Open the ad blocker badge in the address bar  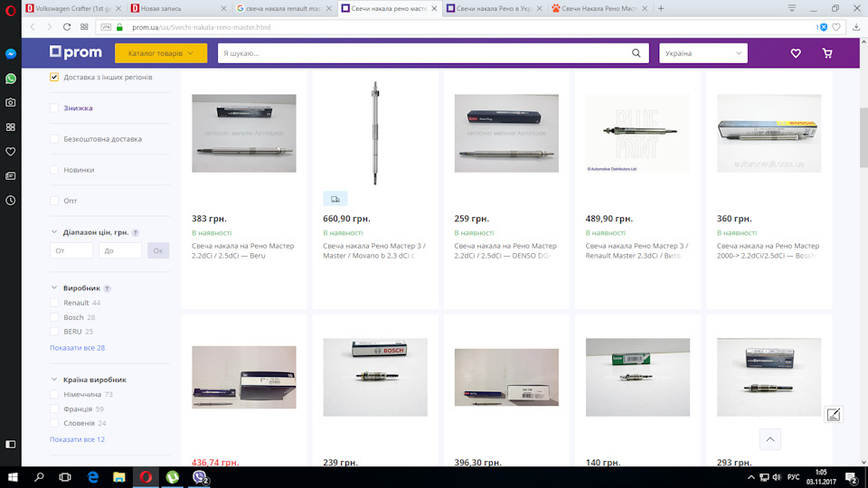(822, 27)
